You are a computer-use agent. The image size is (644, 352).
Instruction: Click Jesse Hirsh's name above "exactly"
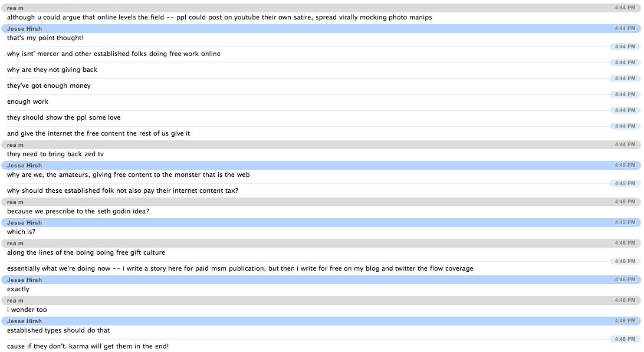(24, 280)
